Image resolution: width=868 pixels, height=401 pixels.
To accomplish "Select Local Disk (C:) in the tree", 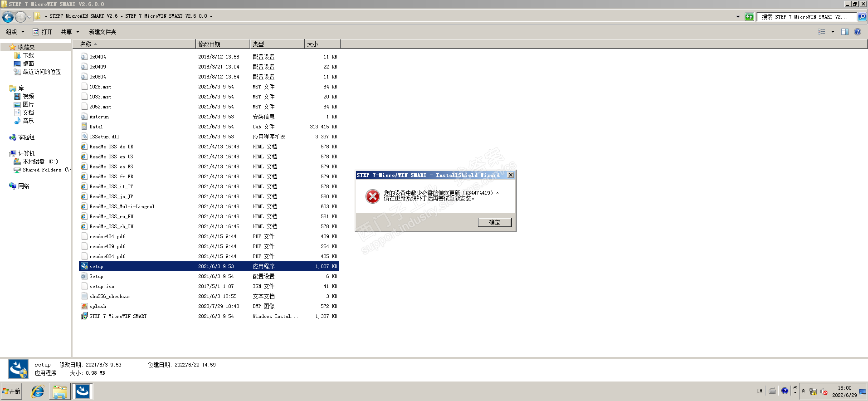I will click(x=36, y=161).
